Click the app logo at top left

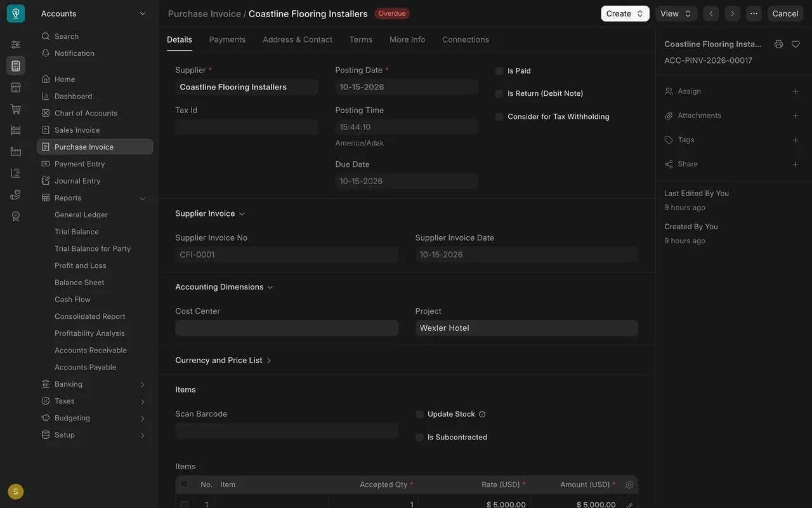point(16,13)
